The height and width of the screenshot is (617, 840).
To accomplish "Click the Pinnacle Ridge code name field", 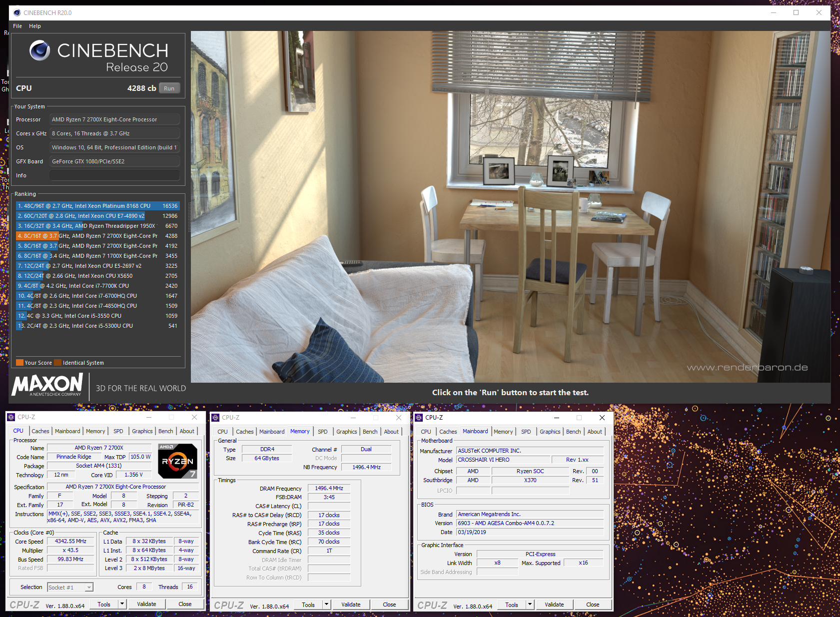I will click(x=73, y=457).
